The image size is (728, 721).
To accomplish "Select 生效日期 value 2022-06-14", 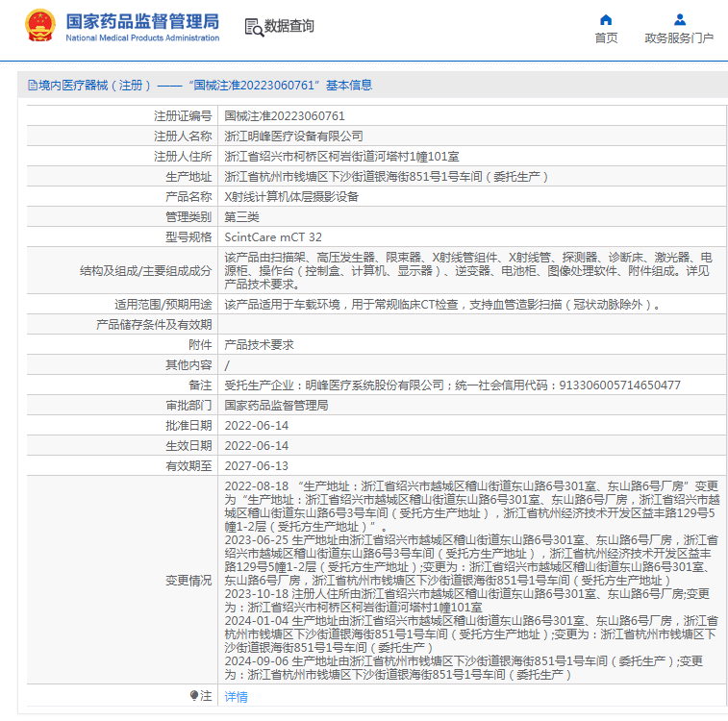I will pos(256,446).
